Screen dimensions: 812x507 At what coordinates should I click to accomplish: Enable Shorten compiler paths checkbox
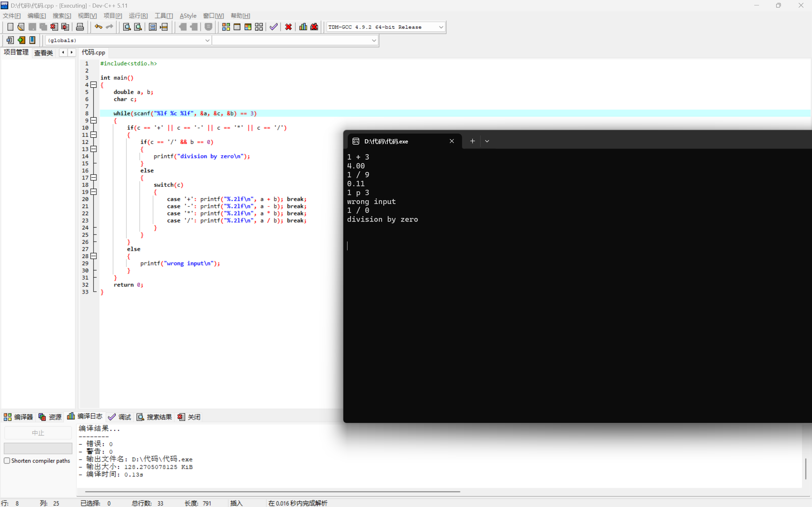[x=7, y=460]
